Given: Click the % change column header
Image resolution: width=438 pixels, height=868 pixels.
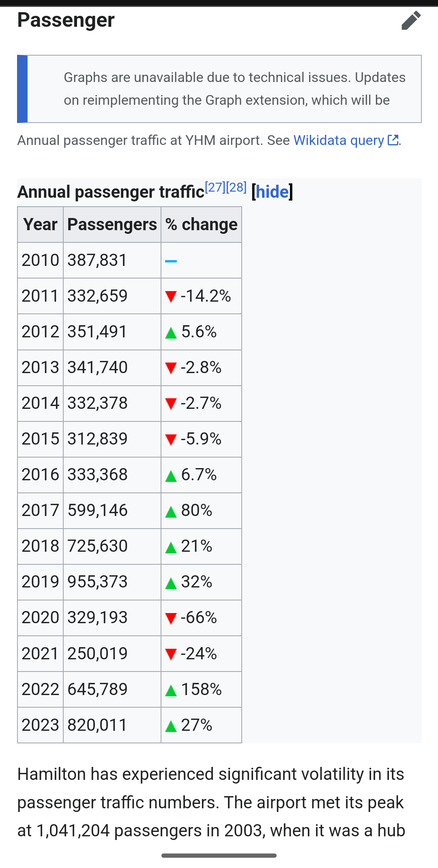Looking at the screenshot, I should click(x=201, y=225).
